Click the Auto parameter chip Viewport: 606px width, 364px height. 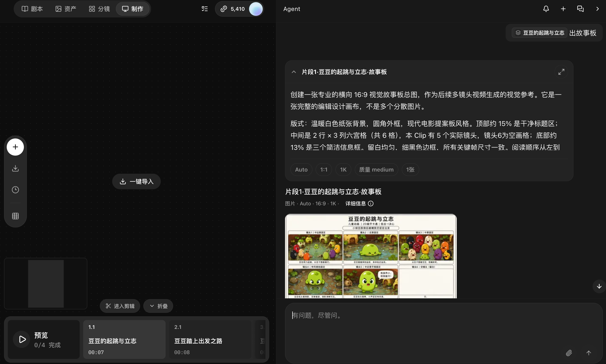[x=301, y=170]
